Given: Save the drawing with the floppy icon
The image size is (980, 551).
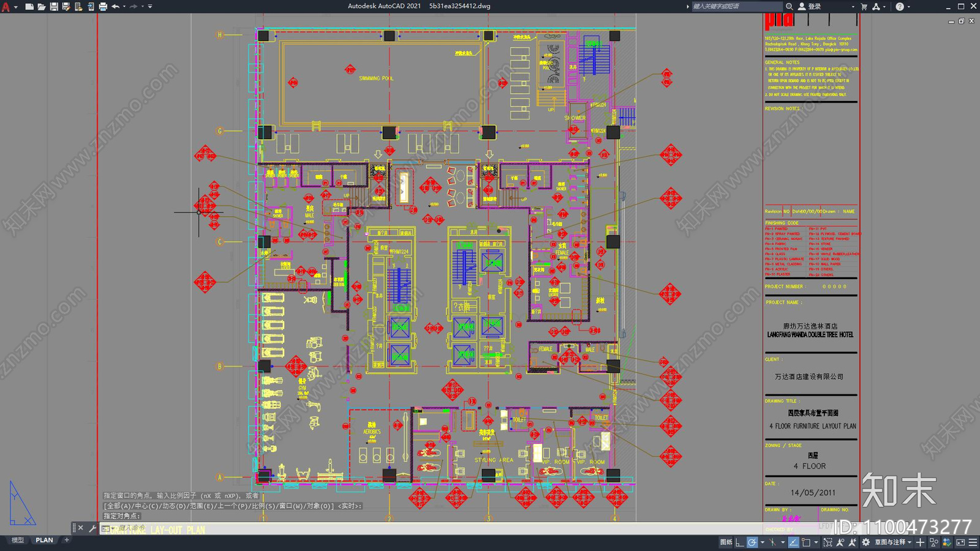Looking at the screenshot, I should (x=54, y=7).
